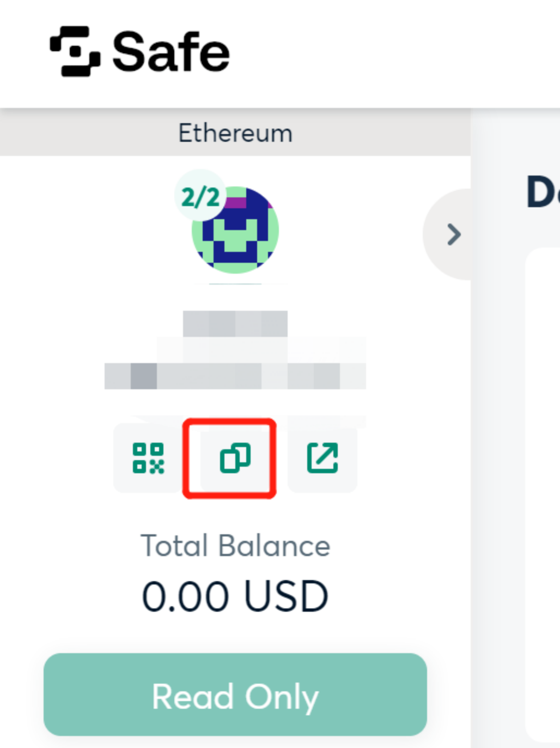Viewport: 560px width, 748px height.
Task: Click the 2/2 threshold badge
Action: pyautogui.click(x=200, y=196)
